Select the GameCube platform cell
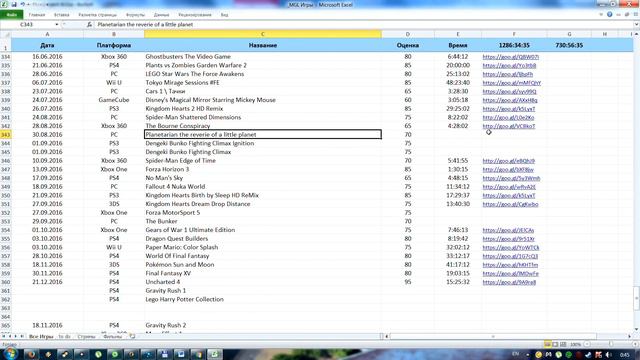Viewport: 640px width, 360px height. pos(114,100)
